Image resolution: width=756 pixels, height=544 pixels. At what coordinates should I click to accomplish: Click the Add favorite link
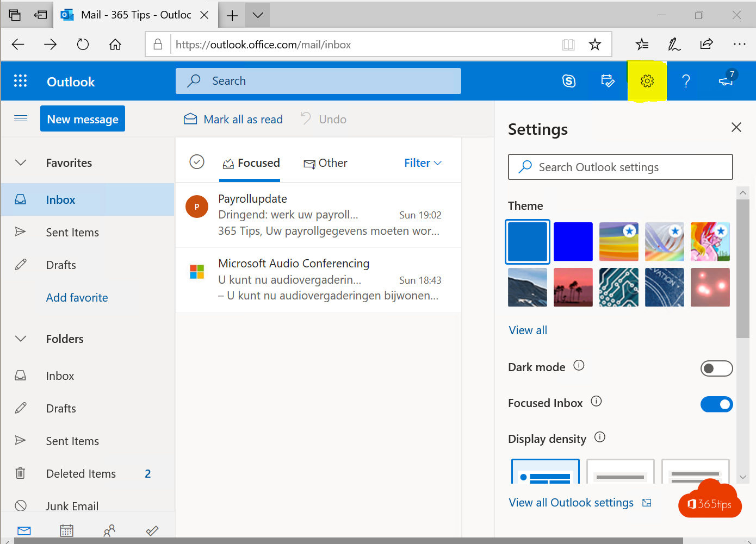point(77,297)
